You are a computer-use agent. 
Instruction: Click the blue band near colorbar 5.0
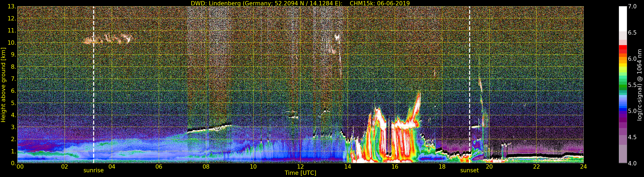623,109
